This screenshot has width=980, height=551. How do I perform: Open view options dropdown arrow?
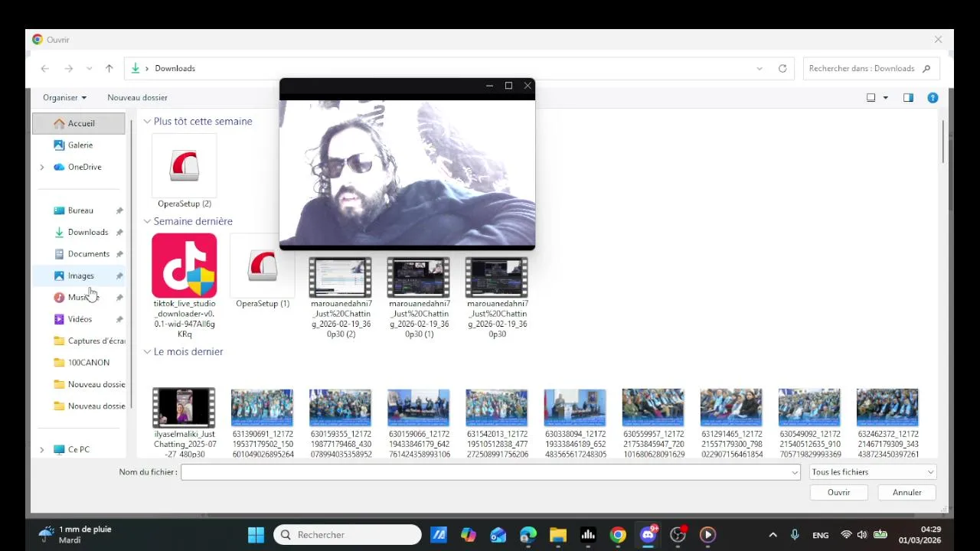(886, 97)
